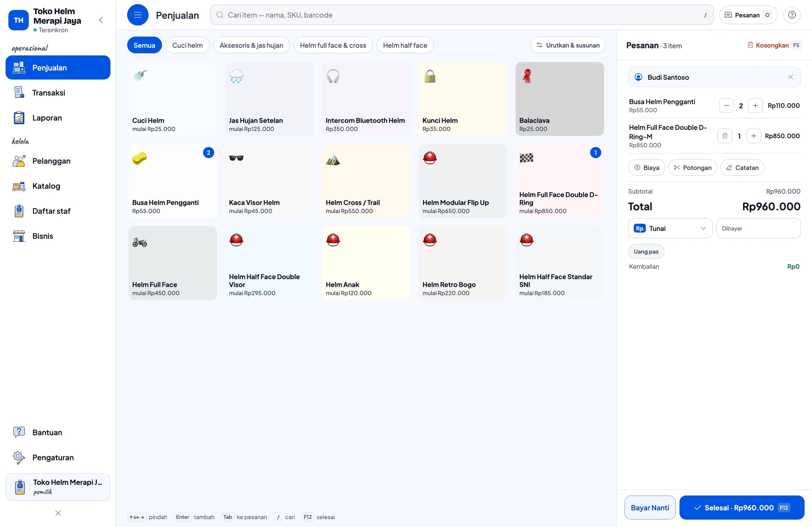Focus the Dibayar amount field
Viewport: 812px width, 527px height.
758,229
